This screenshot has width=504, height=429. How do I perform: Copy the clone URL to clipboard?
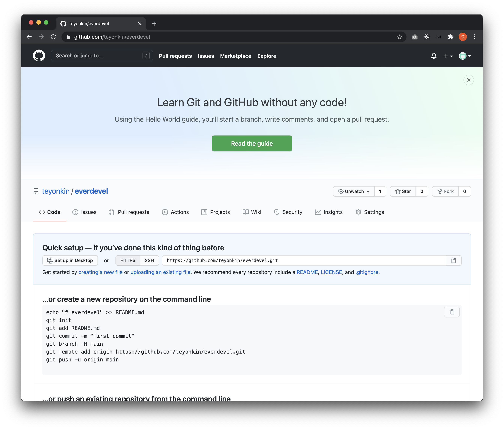(x=454, y=260)
